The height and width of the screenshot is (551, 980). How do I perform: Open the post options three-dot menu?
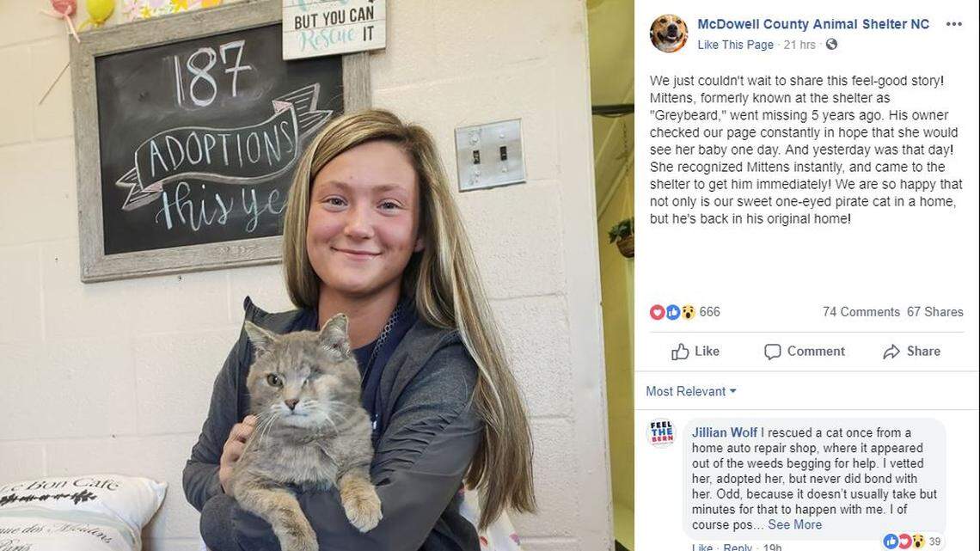pos(953,24)
